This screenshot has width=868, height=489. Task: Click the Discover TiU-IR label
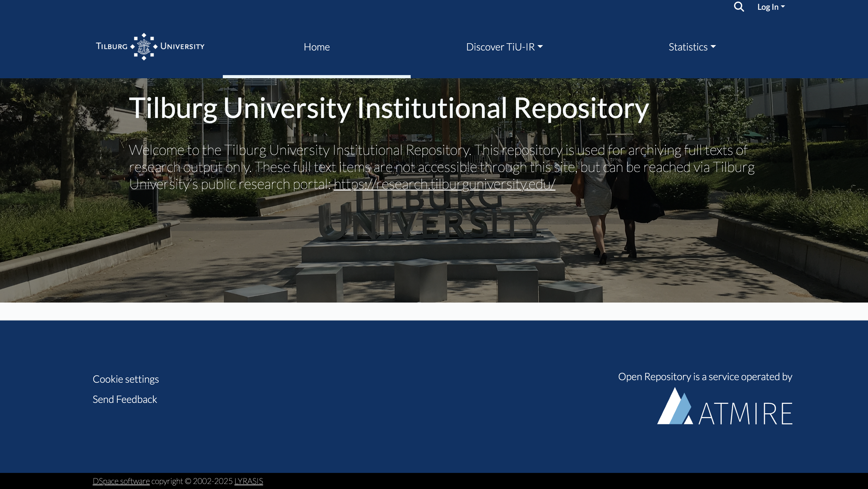click(x=500, y=47)
